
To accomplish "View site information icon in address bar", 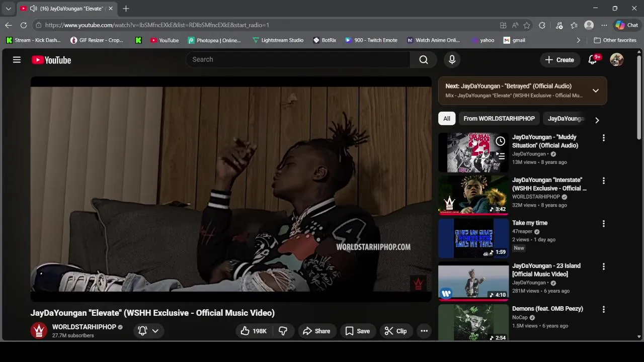I will (x=38, y=25).
